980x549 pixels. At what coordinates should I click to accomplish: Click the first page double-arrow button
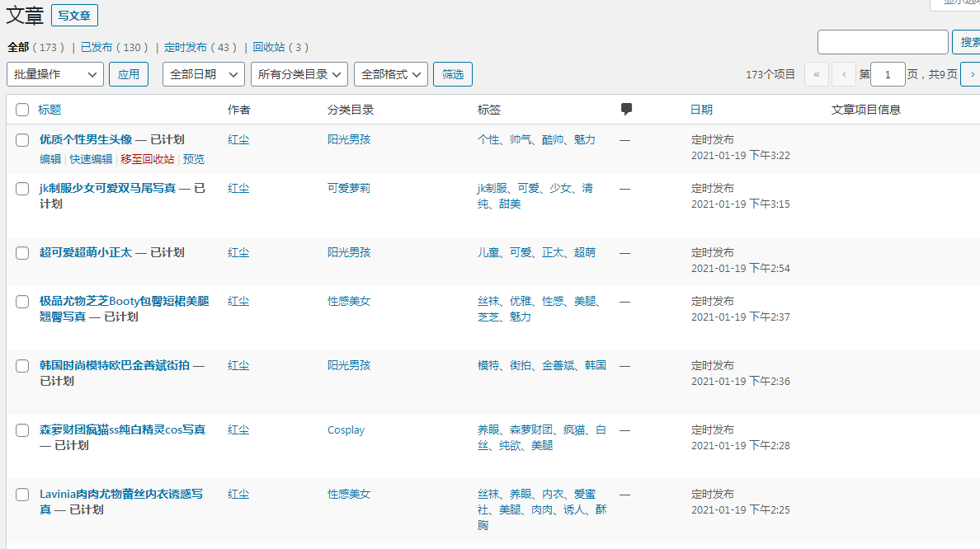(x=816, y=74)
